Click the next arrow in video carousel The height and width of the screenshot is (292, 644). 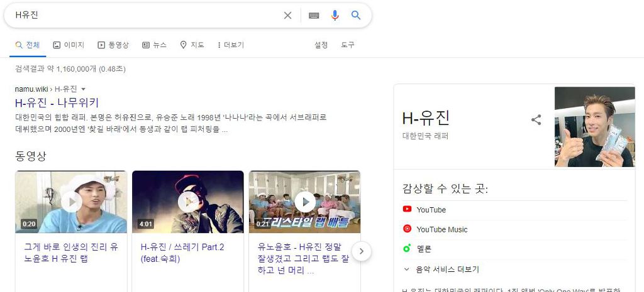[362, 251]
